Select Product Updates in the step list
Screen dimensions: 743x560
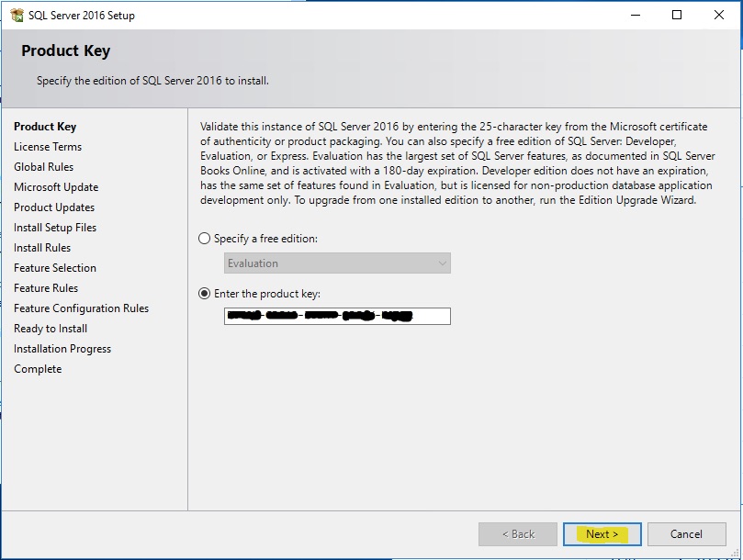(54, 207)
